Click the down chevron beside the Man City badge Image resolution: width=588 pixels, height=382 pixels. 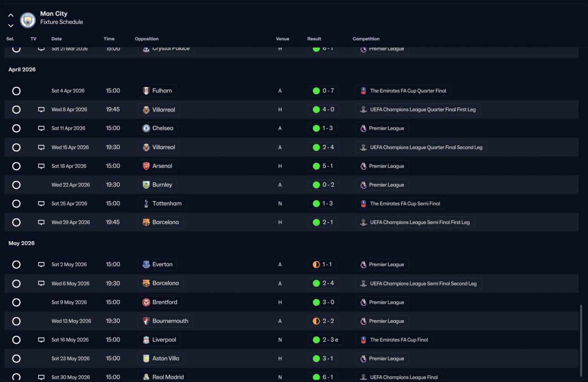pyautogui.click(x=11, y=26)
